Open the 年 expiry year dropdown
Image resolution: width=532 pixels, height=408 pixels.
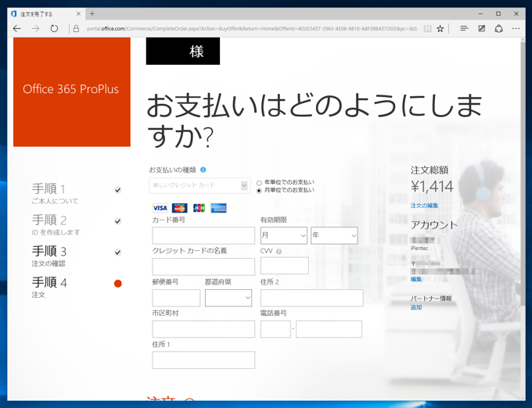pos(334,235)
